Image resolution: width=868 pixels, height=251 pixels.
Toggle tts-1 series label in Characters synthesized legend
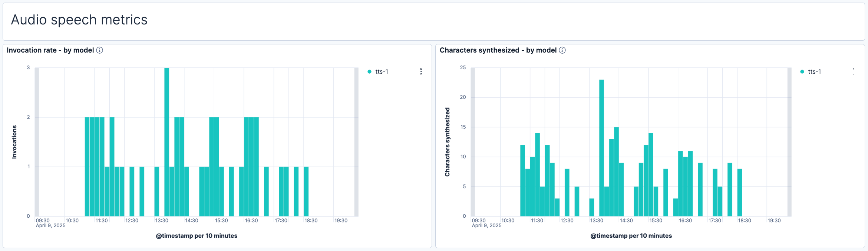click(814, 72)
